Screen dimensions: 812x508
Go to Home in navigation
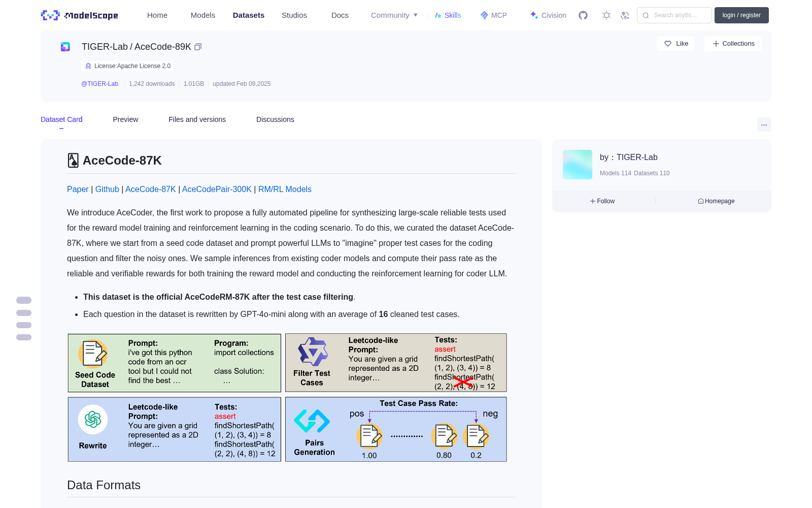[x=157, y=15]
